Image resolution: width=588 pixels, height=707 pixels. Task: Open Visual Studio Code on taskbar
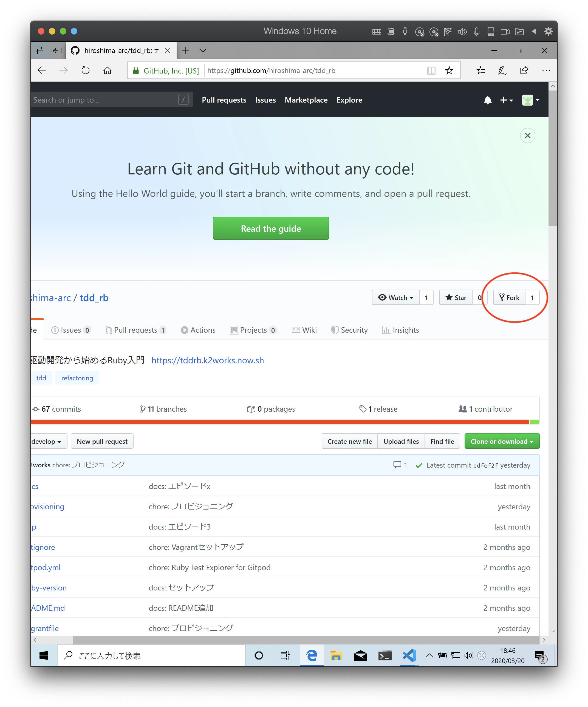point(409,655)
